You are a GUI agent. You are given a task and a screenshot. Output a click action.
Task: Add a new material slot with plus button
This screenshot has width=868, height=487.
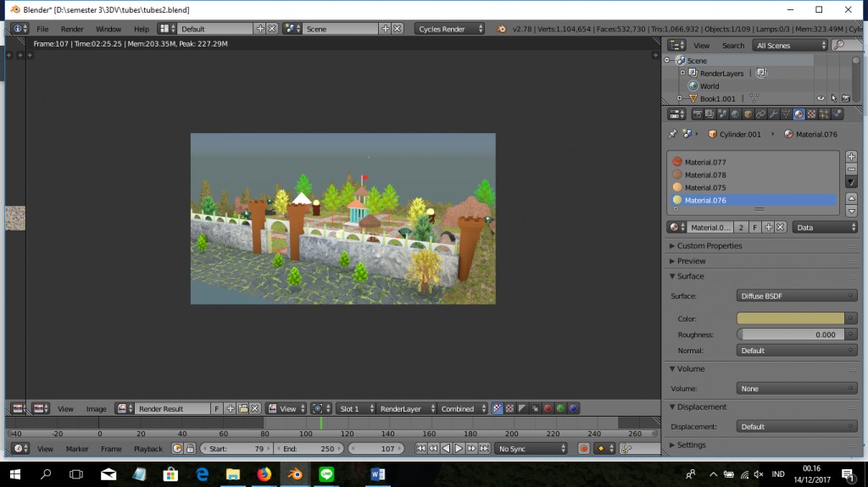tap(852, 157)
